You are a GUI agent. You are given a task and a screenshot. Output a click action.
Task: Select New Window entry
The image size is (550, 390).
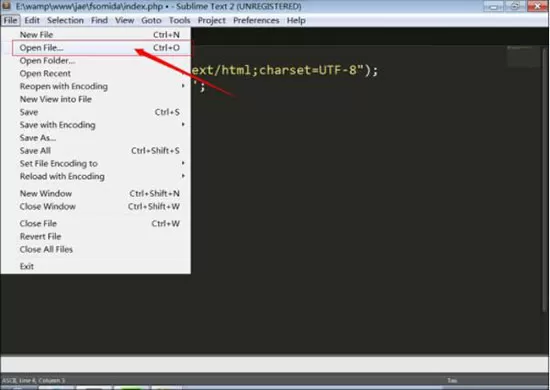click(x=96, y=194)
